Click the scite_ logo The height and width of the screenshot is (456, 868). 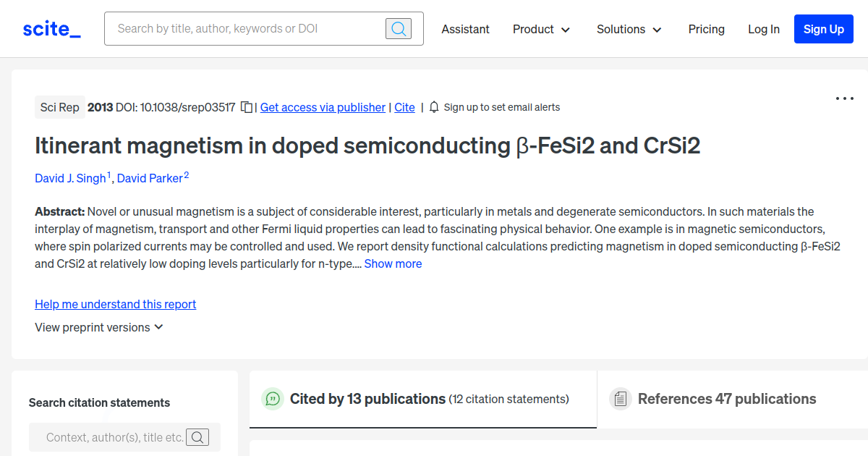click(51, 28)
